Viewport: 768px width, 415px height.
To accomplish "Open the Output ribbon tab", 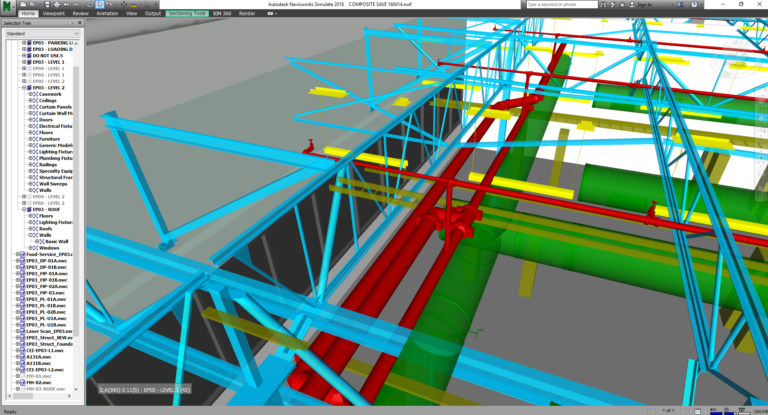I will pyautogui.click(x=153, y=13).
